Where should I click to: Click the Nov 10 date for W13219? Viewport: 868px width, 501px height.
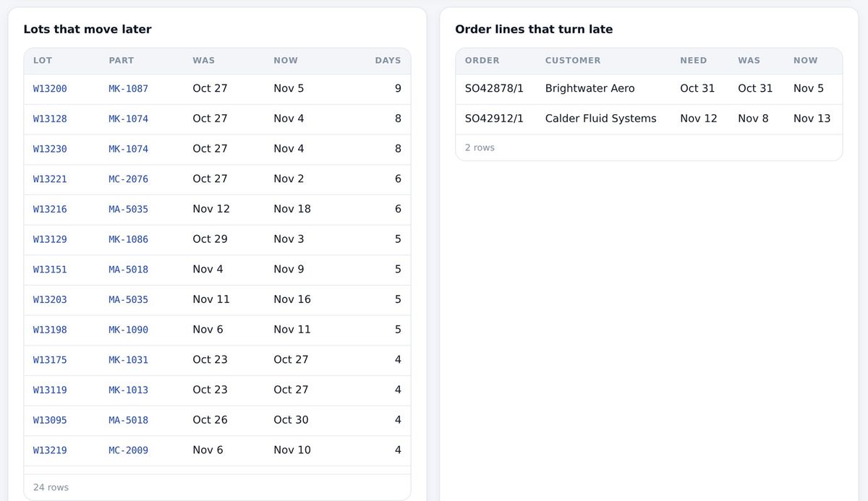tap(292, 450)
